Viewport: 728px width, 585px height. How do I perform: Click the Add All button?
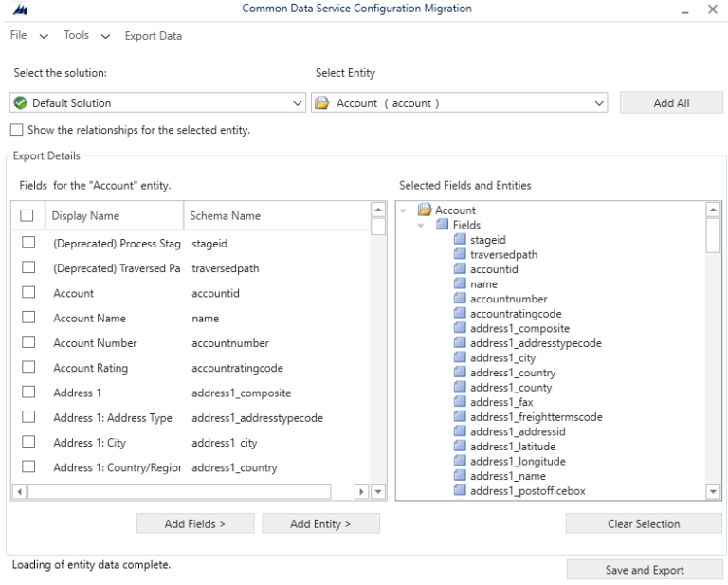pos(671,102)
